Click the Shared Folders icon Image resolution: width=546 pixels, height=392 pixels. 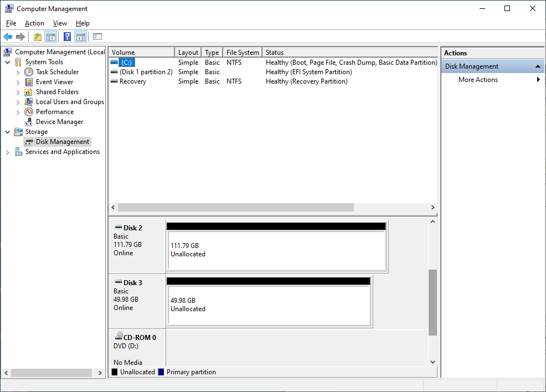pos(29,92)
